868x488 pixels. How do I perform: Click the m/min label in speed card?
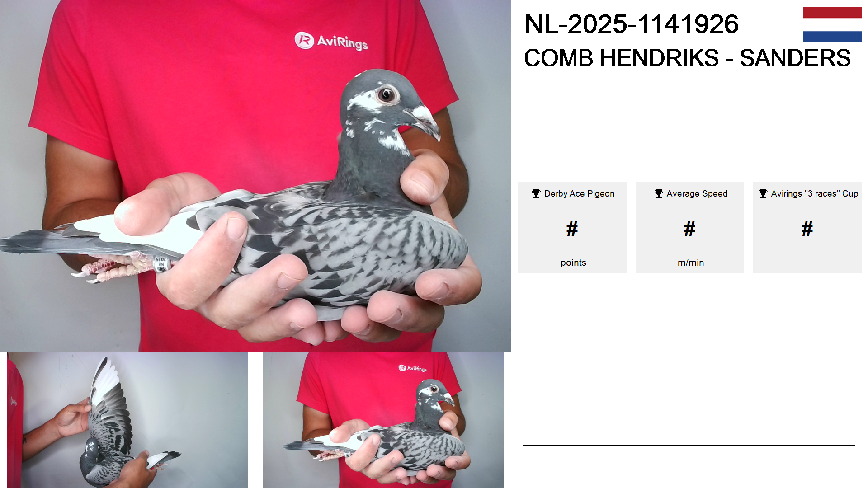pyautogui.click(x=691, y=263)
